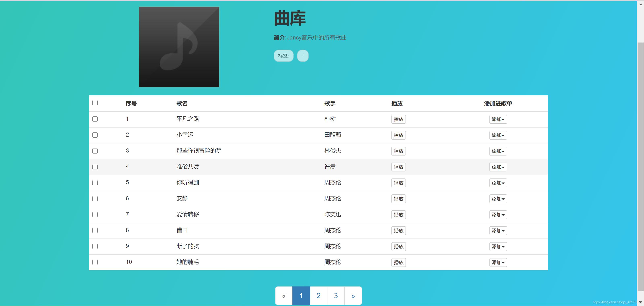Open 添加 dropdown for 你听得到
This screenshot has width=644, height=306.
click(498, 183)
